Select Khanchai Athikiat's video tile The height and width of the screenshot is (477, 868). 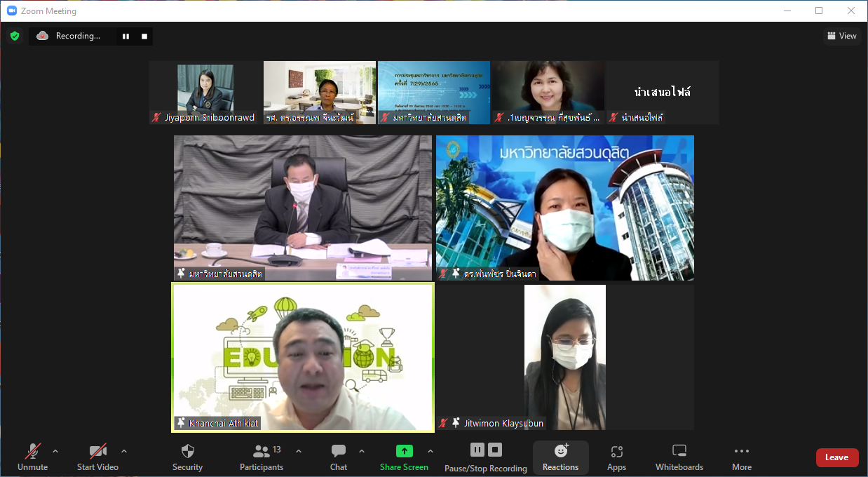click(303, 357)
